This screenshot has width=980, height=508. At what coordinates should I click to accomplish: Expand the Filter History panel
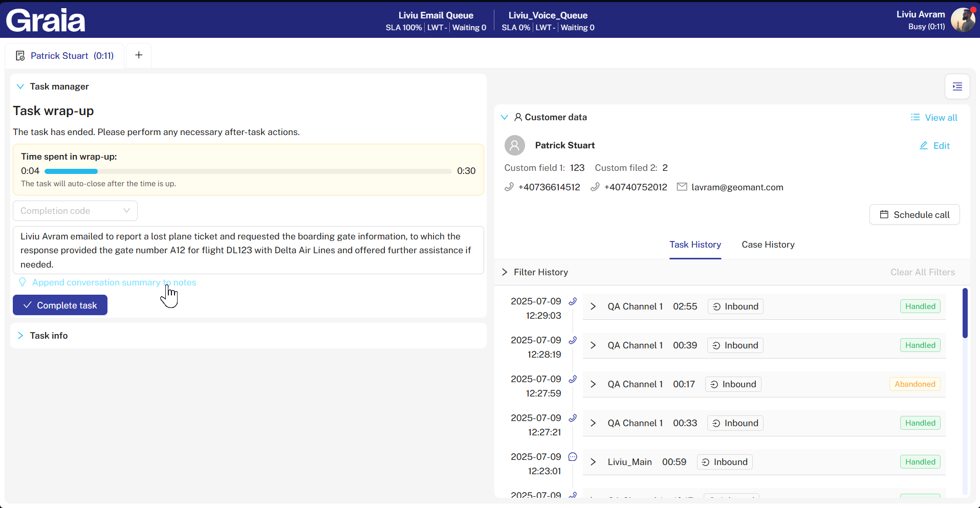point(505,272)
